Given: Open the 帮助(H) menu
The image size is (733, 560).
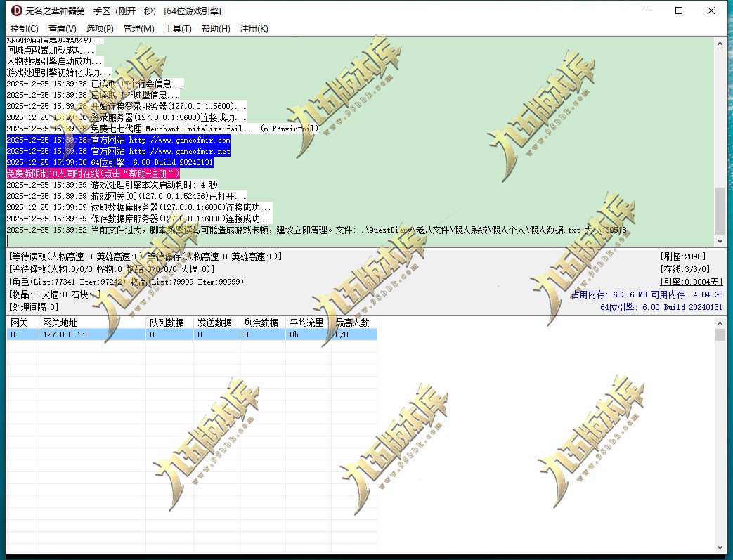Looking at the screenshot, I should pos(216,29).
